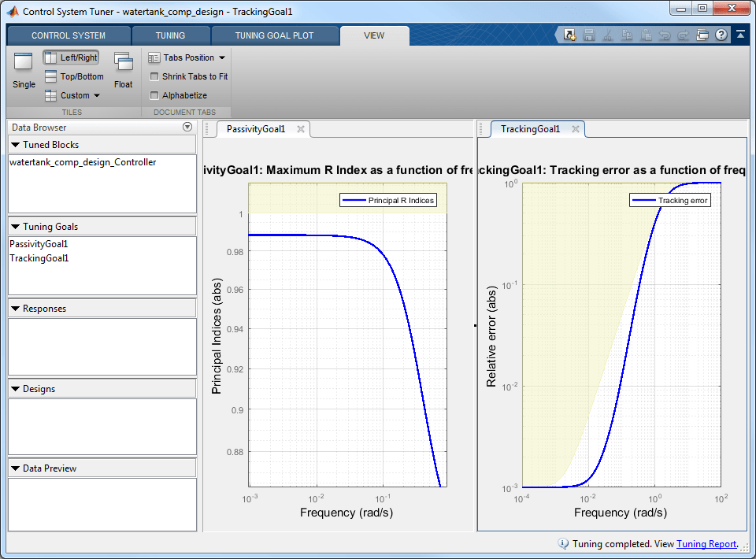Open the Tuning Report link
This screenshot has width=756, height=559.
(x=706, y=544)
